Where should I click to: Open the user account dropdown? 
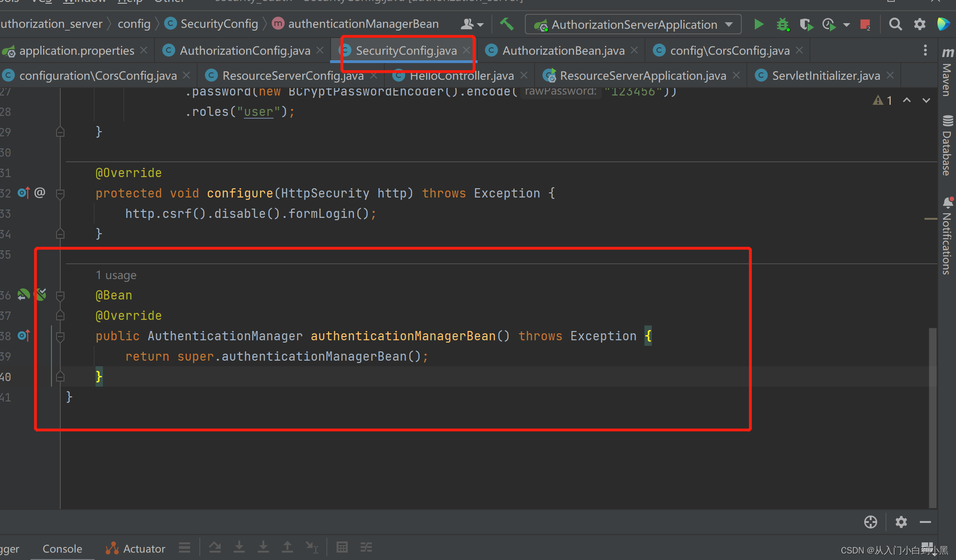[472, 24]
